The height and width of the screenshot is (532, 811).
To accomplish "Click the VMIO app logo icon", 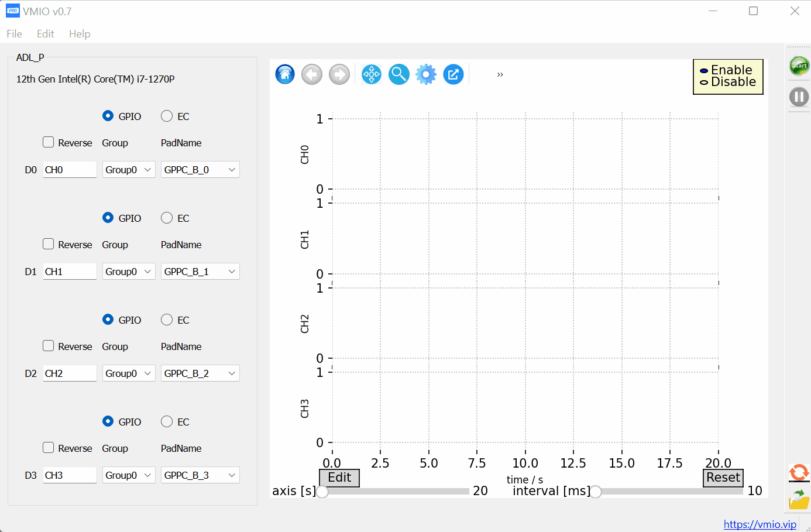I will [13, 11].
